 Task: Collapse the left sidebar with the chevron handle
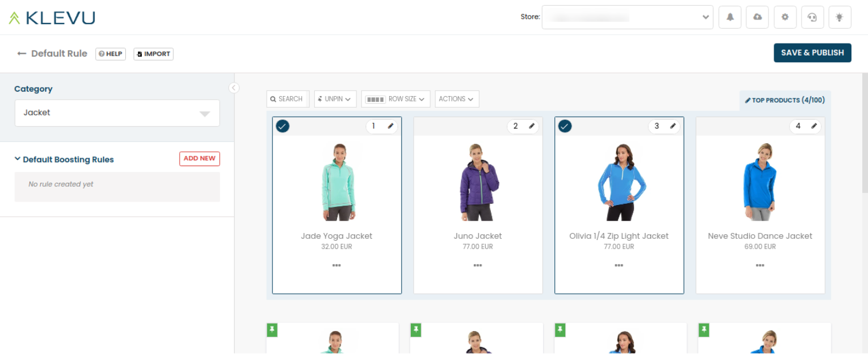(234, 88)
